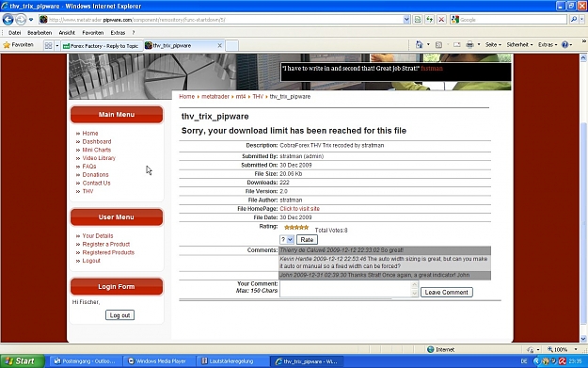Open Register a Product link

(106, 244)
